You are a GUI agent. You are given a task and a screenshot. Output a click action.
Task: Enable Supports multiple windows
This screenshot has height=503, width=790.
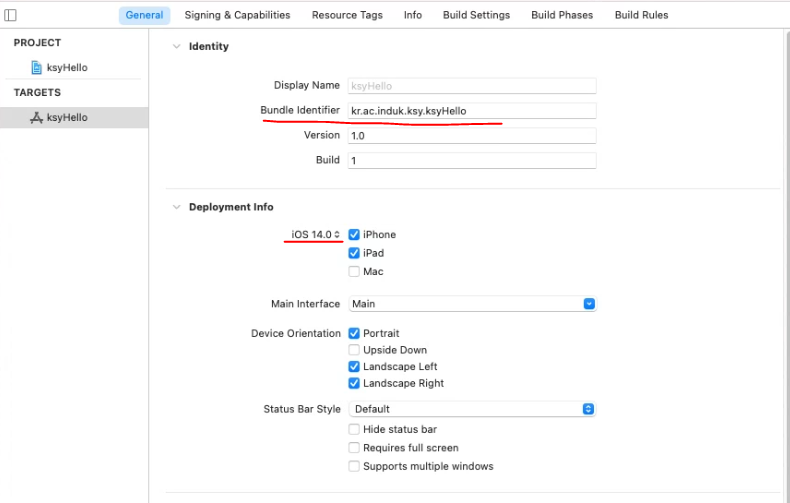coord(354,466)
